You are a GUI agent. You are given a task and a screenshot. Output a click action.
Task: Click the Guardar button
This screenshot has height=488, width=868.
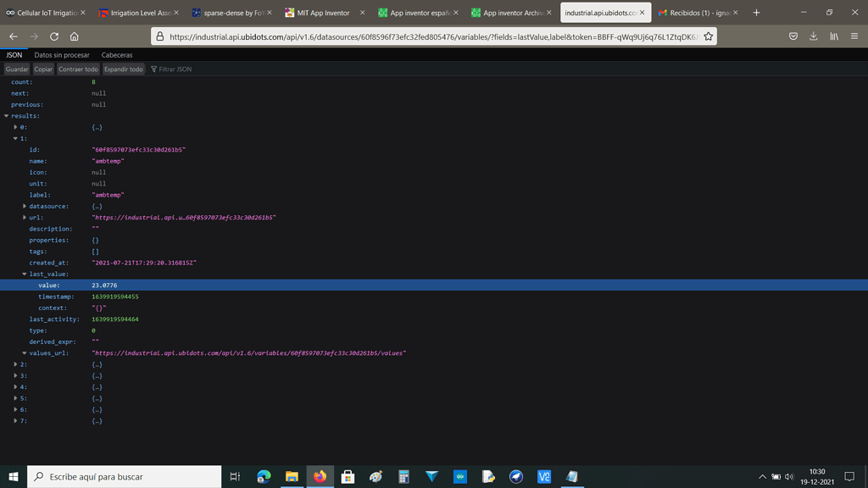(x=17, y=69)
